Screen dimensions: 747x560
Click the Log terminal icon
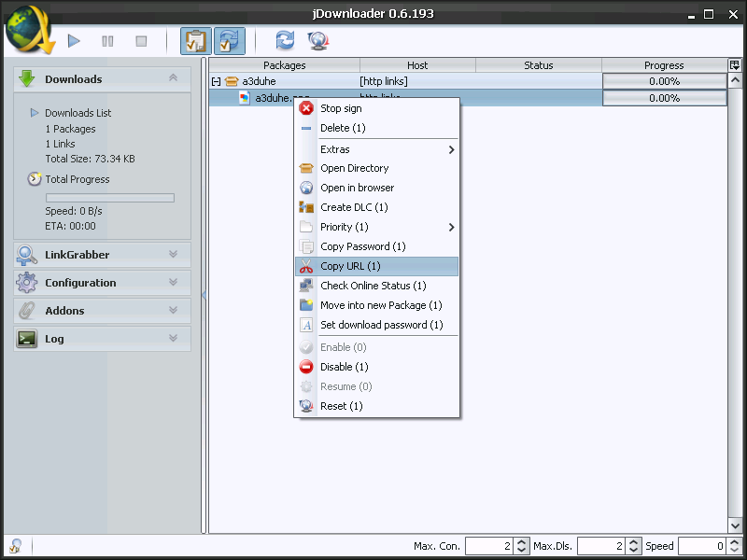coord(27,339)
